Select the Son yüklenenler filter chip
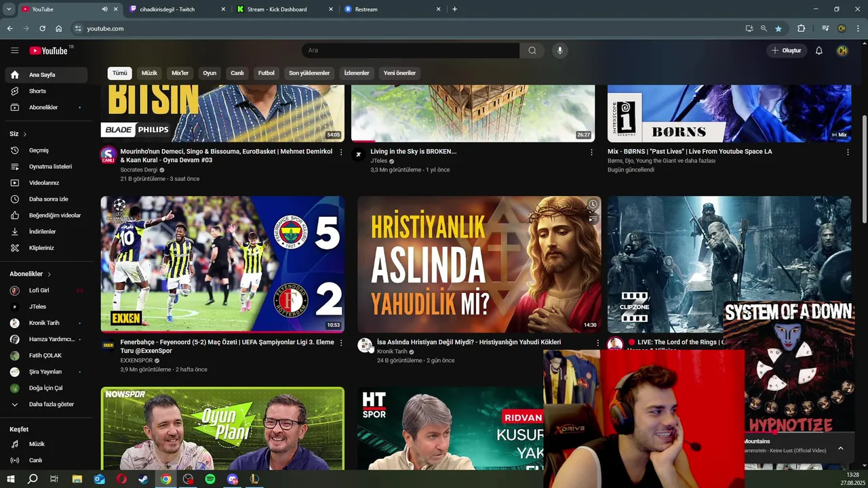This screenshot has width=868, height=488. [x=309, y=73]
